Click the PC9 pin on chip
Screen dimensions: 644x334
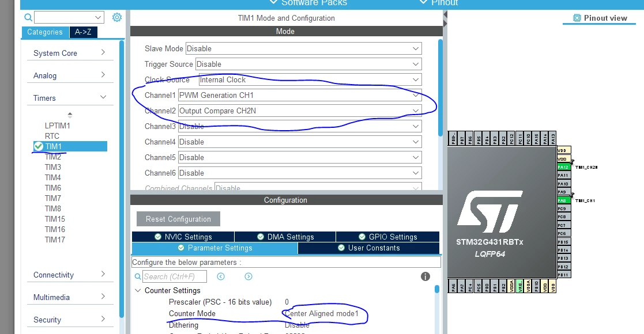click(x=563, y=208)
